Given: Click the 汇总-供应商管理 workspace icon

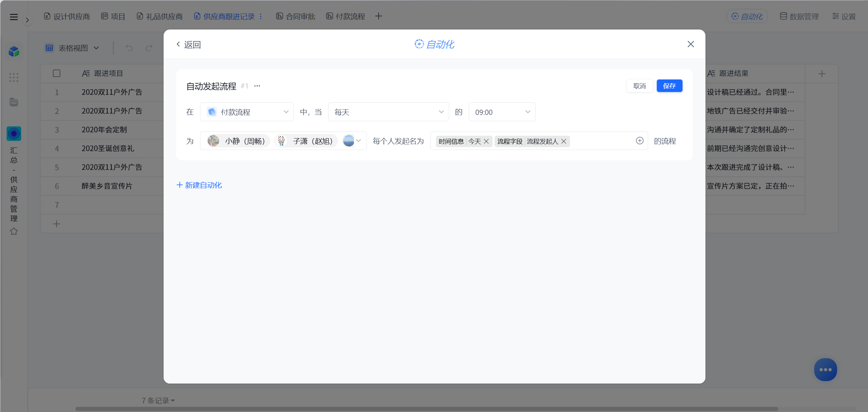Looking at the screenshot, I should click(x=14, y=134).
